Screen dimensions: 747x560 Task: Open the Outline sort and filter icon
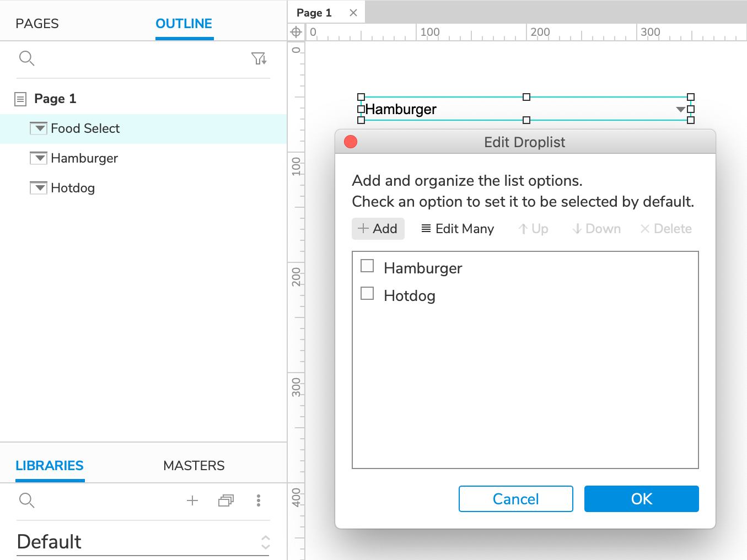259,58
